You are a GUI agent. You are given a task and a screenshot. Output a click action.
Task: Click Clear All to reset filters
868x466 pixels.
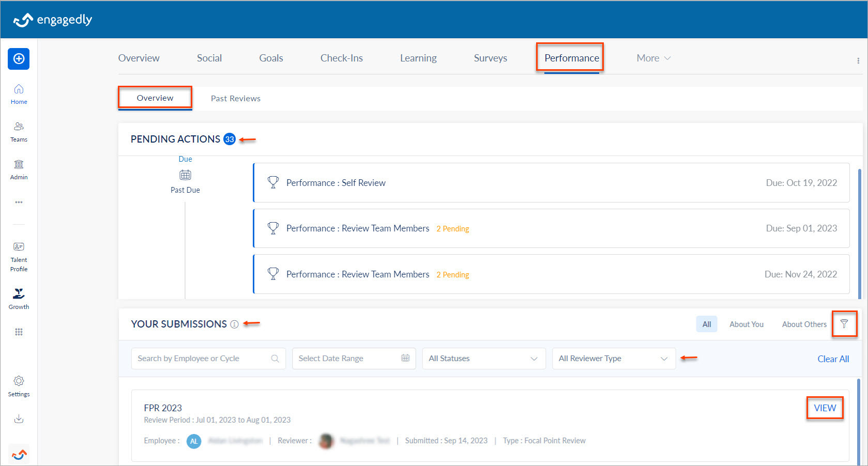833,359
